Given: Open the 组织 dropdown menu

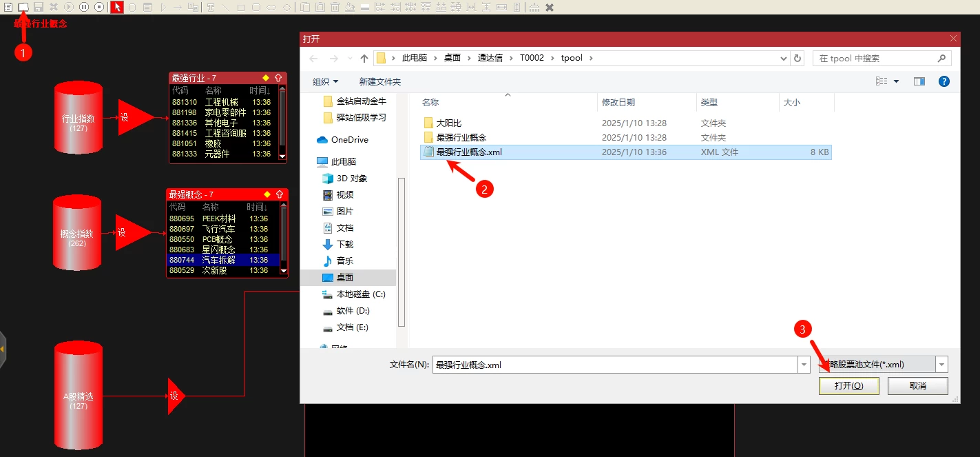Looking at the screenshot, I should (x=325, y=81).
